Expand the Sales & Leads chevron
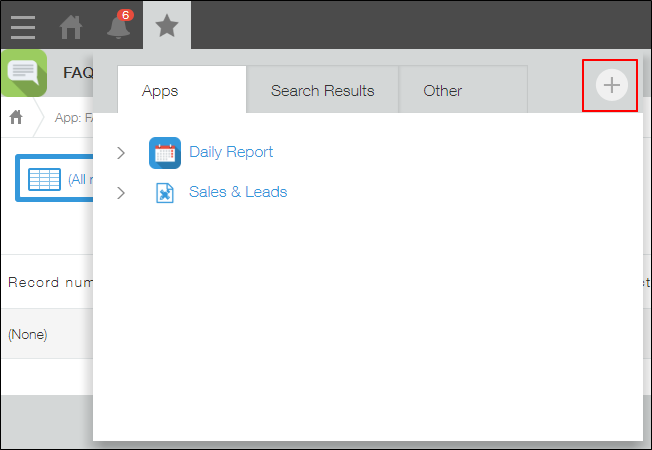The height and width of the screenshot is (450, 652). pyautogui.click(x=121, y=193)
